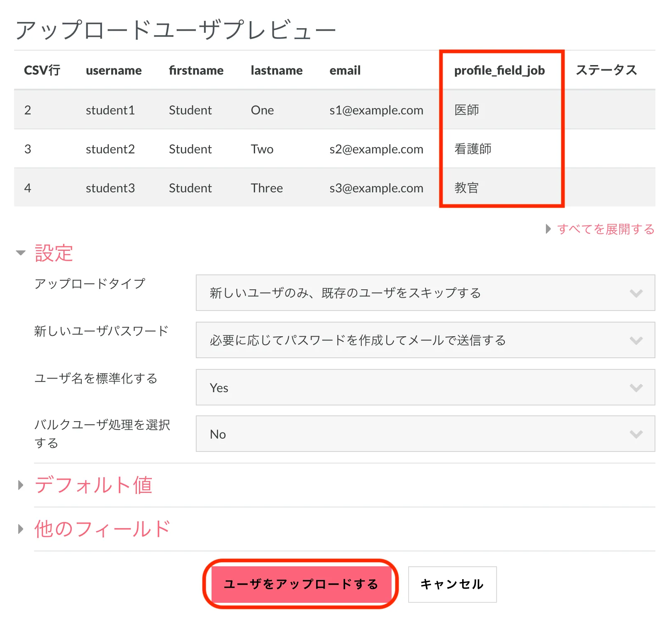Open the アップロードタイプ dropdown
Viewport: 672px width, 626px height.
[425, 293]
